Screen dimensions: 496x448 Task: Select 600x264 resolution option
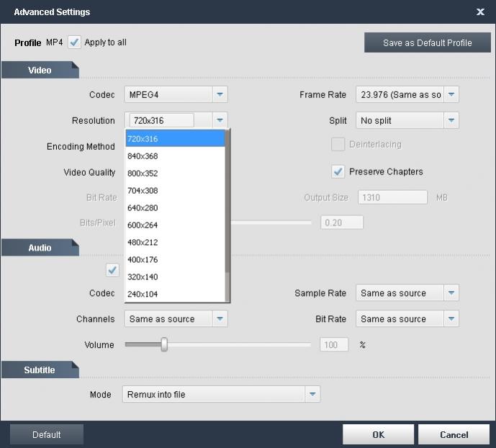(x=175, y=225)
